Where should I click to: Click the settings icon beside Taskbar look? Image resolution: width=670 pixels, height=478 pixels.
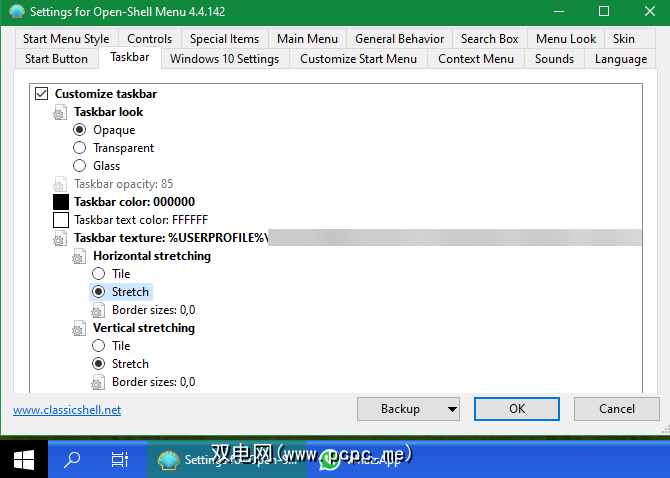tap(60, 112)
